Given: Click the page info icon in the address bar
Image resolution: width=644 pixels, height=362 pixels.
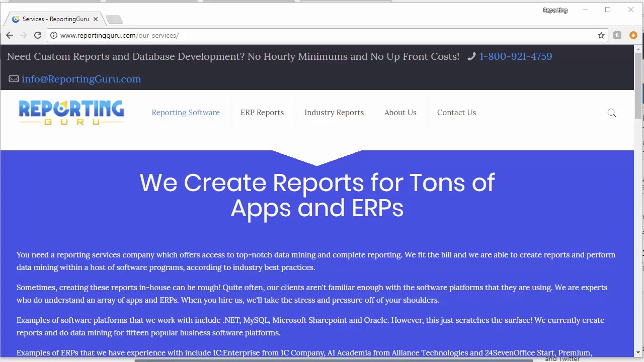Looking at the screenshot, I should pos(54,35).
